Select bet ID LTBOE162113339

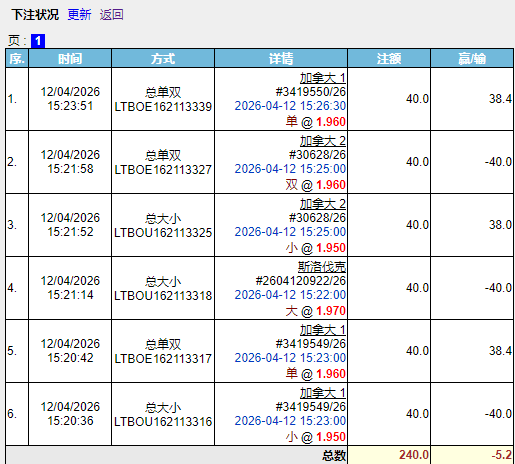163,107
